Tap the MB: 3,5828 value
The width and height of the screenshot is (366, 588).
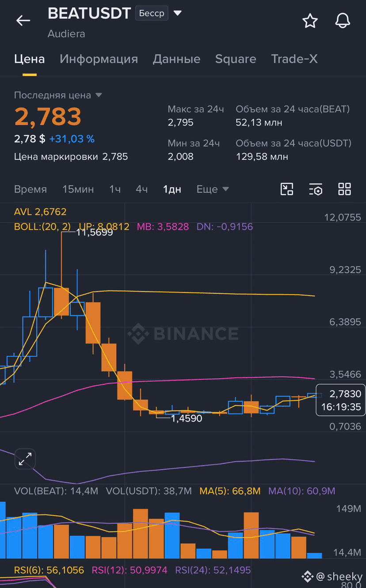click(163, 227)
